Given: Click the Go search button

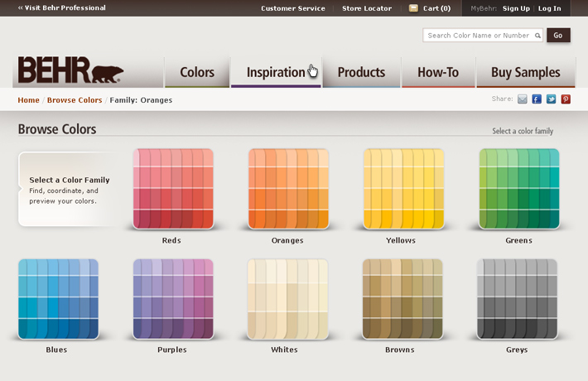Looking at the screenshot, I should [558, 36].
